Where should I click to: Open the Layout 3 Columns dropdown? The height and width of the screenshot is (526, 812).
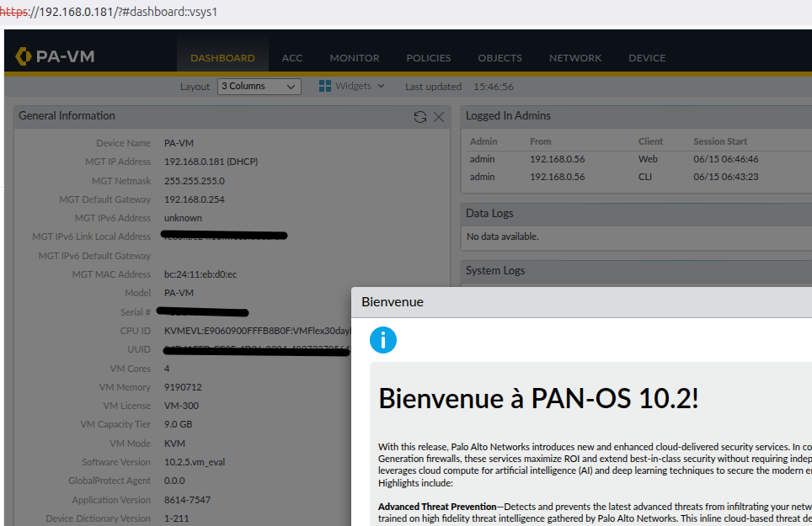pos(259,87)
